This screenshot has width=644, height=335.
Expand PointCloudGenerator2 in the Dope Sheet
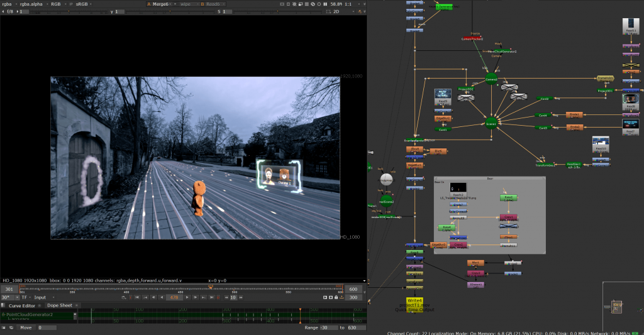(3, 314)
